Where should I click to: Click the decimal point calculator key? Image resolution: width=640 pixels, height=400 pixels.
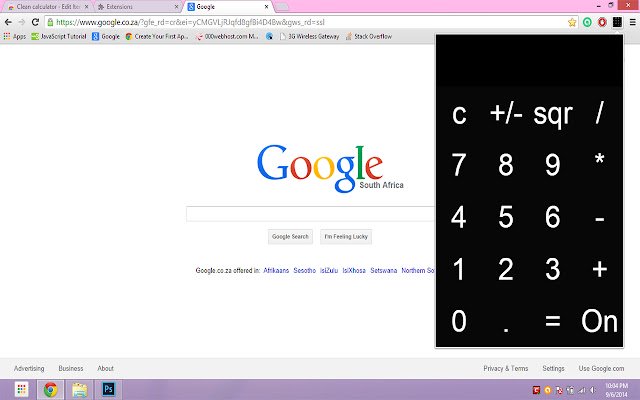point(506,329)
